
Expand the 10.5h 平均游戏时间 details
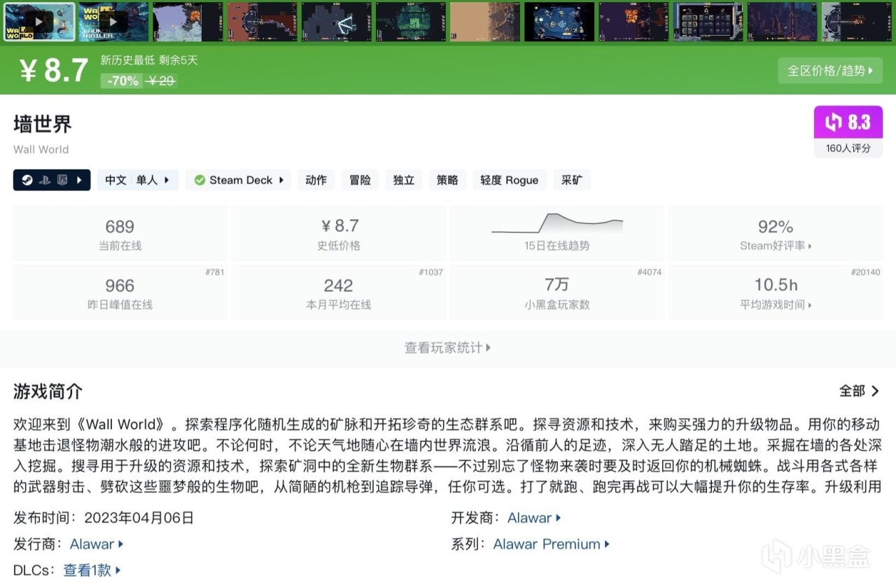pos(776,293)
